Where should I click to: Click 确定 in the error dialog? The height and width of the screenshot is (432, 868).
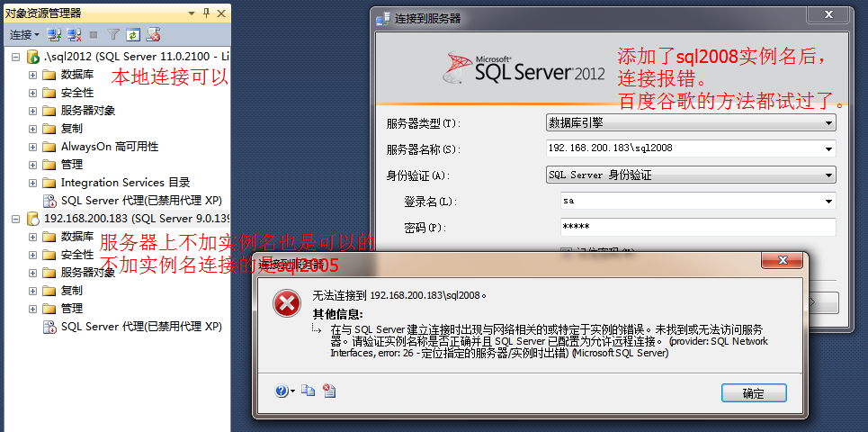[754, 393]
